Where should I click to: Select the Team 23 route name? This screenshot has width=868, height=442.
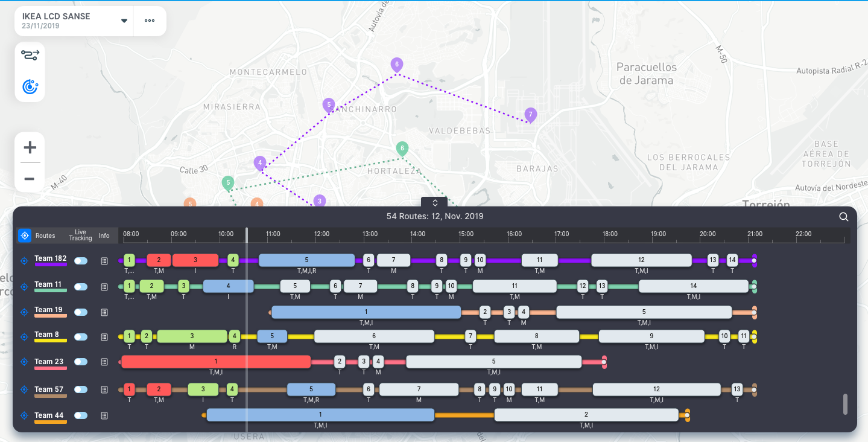[49, 362]
